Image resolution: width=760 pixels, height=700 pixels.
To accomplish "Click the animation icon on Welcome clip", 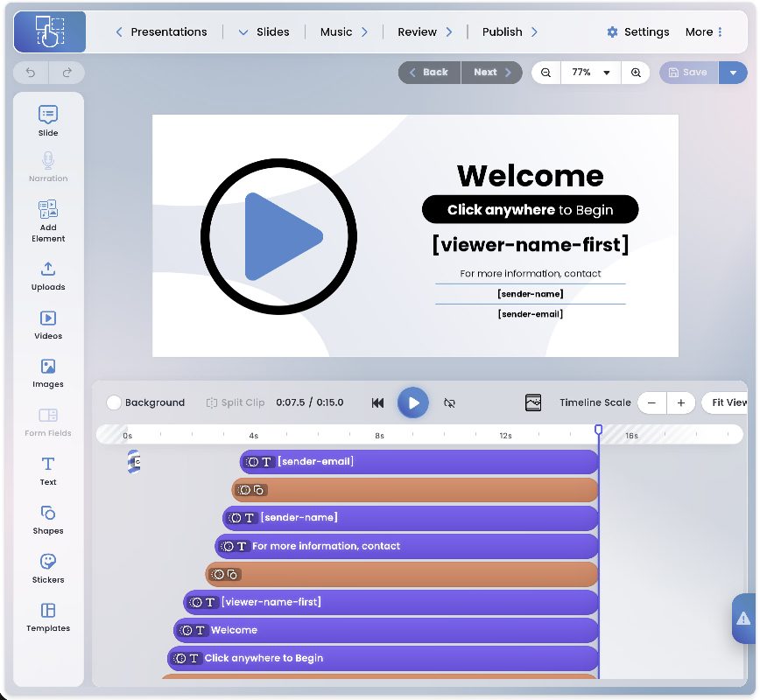I will click(x=186, y=630).
